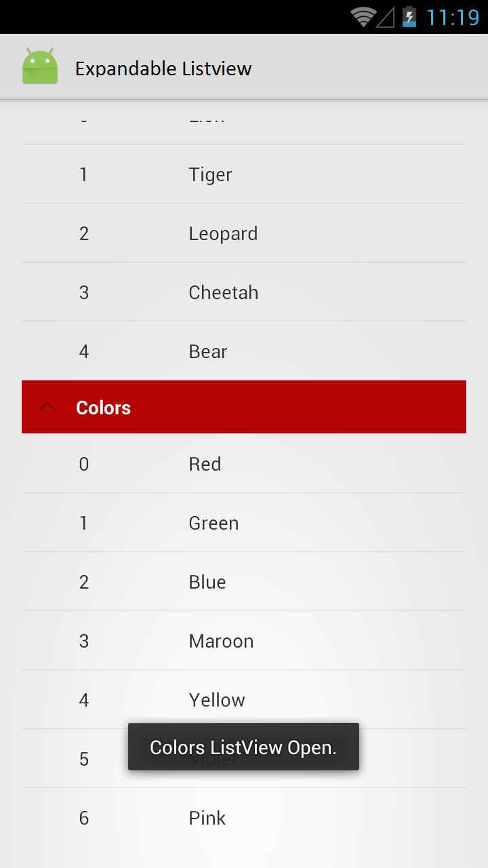Select the Tiger list item
488x868 pixels.
(244, 174)
